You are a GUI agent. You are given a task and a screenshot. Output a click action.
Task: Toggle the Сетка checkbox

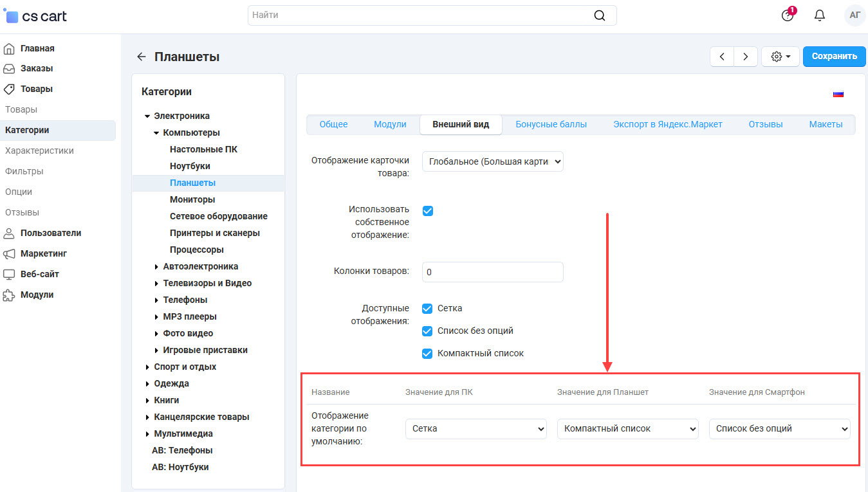tap(427, 309)
